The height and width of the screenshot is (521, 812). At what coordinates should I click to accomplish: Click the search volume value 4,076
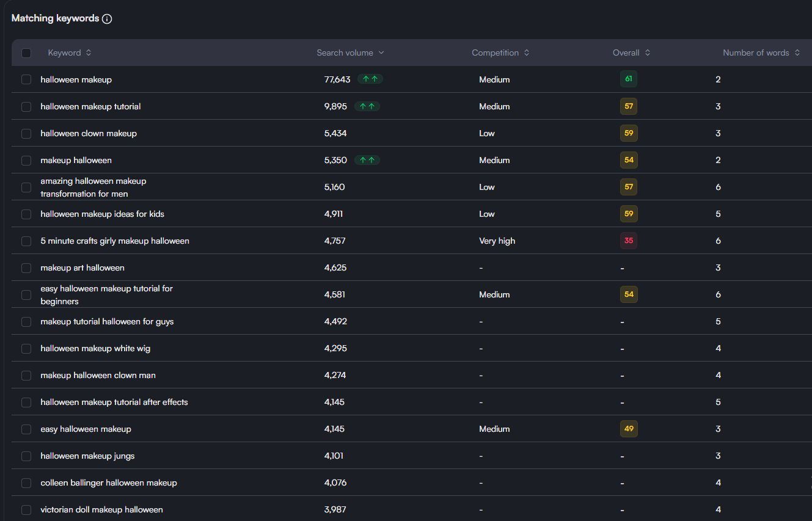coord(335,483)
